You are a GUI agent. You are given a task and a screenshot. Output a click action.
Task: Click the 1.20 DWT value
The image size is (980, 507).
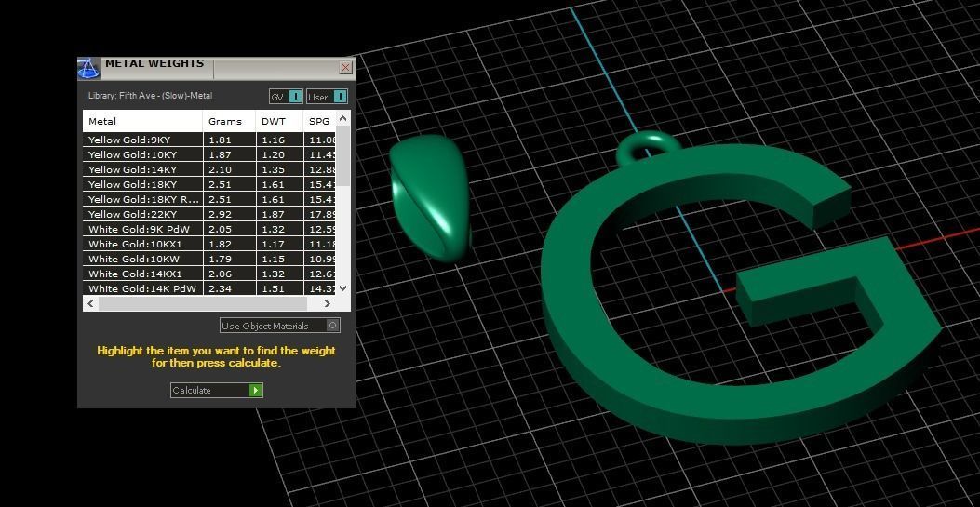[x=273, y=154]
